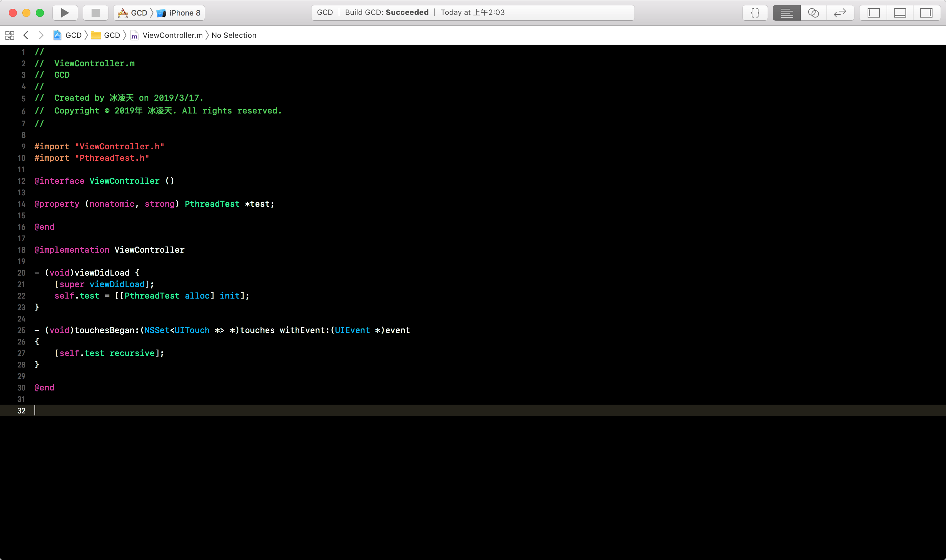Viewport: 946px width, 560px height.
Task: Close the Xcode window with red button
Action: [x=13, y=13]
